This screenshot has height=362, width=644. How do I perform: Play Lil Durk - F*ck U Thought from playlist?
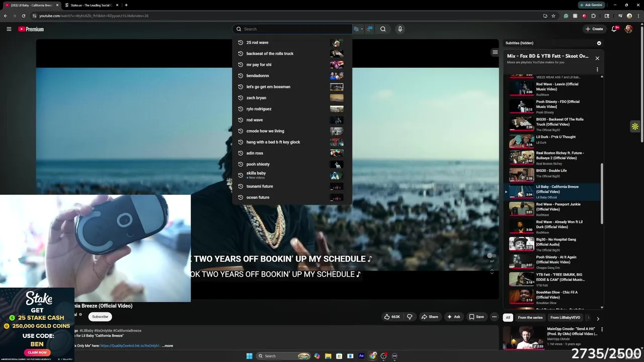(x=552, y=140)
